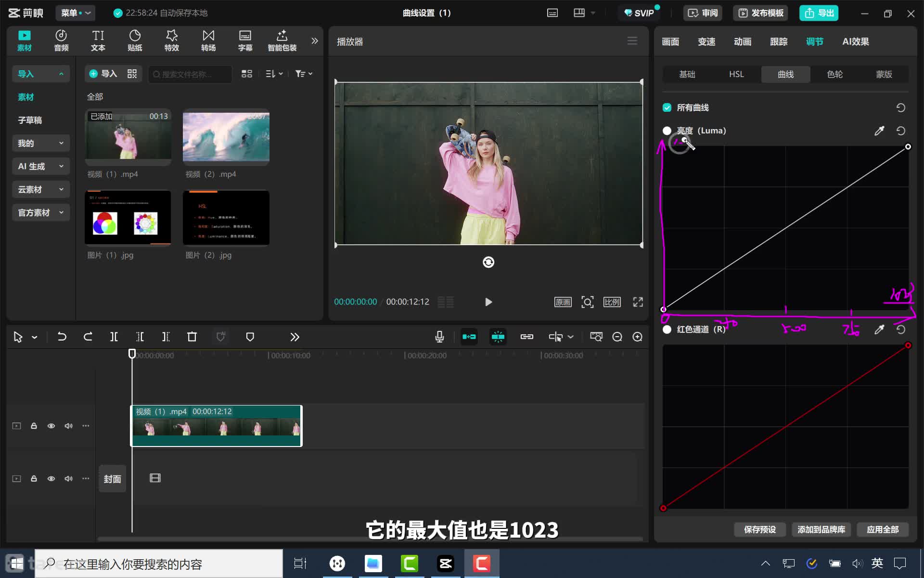Screen dimensions: 924x578
Task: Toggle the 所有曲线 checkbox
Action: point(667,107)
